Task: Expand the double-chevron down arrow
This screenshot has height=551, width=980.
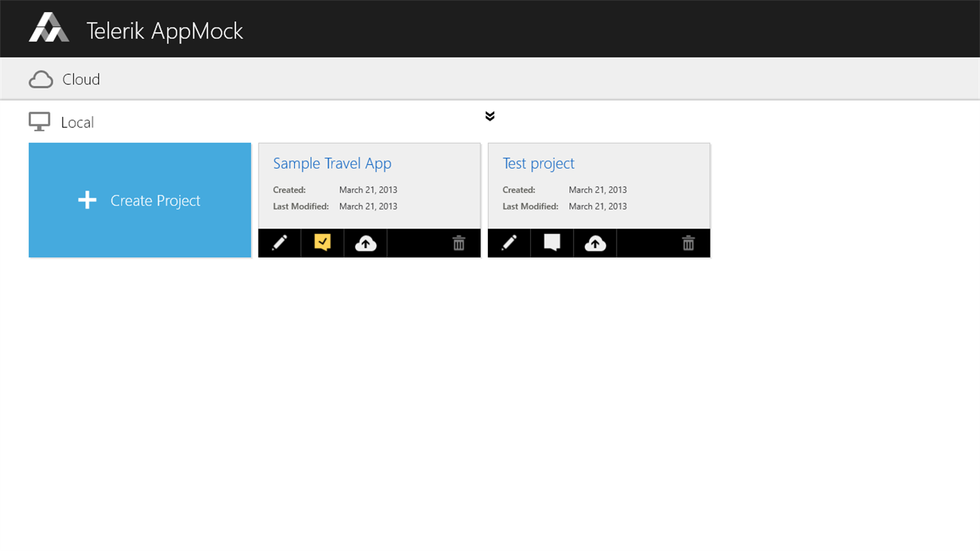Action: 490,116
